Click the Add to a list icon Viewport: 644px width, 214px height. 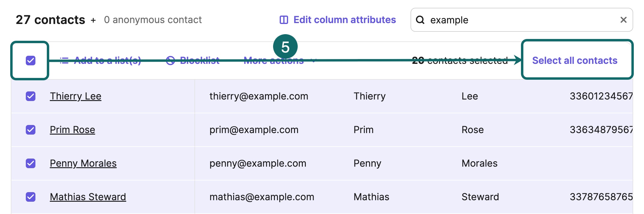(64, 61)
